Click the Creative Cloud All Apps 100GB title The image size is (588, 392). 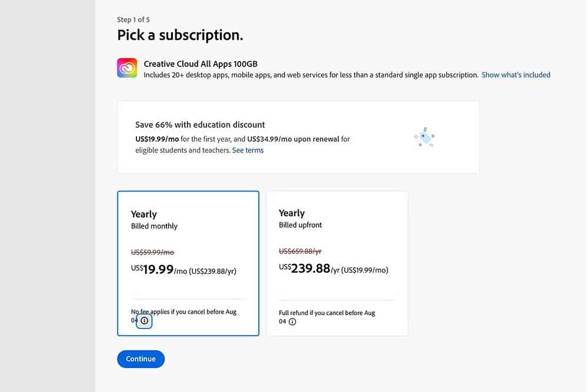coord(201,63)
